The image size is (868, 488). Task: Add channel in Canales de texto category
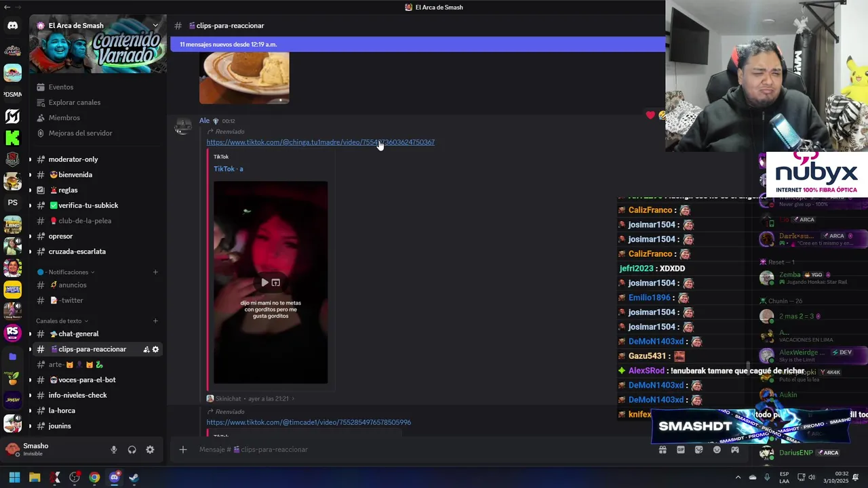pyautogui.click(x=155, y=321)
